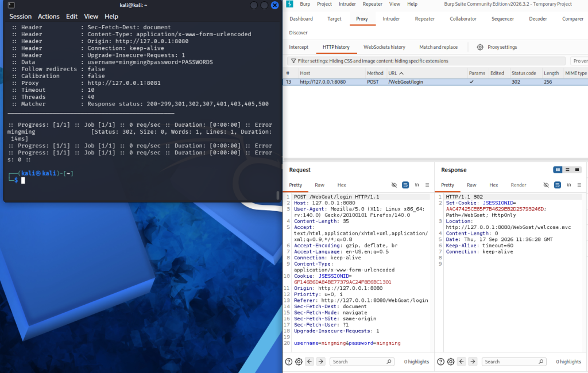
Task: Open the Repeater menu in menu bar
Action: point(372,4)
